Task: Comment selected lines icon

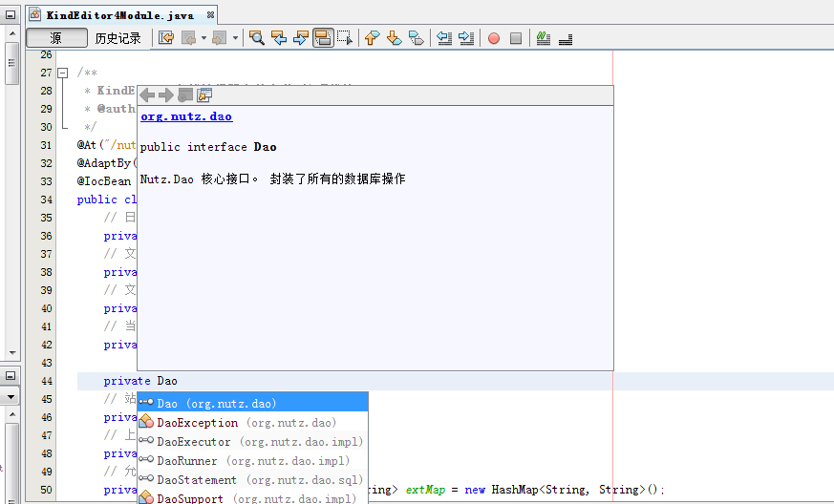Action: pos(543,38)
